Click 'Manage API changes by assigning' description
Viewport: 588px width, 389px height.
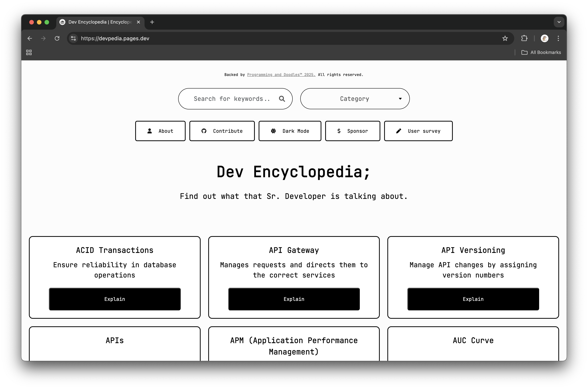click(x=473, y=270)
